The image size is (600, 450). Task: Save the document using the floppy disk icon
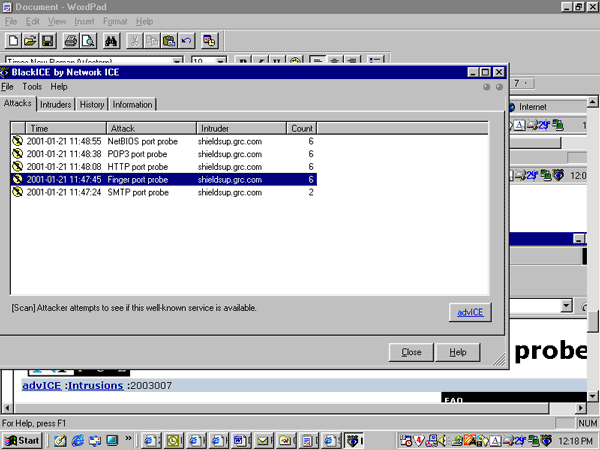(47, 41)
